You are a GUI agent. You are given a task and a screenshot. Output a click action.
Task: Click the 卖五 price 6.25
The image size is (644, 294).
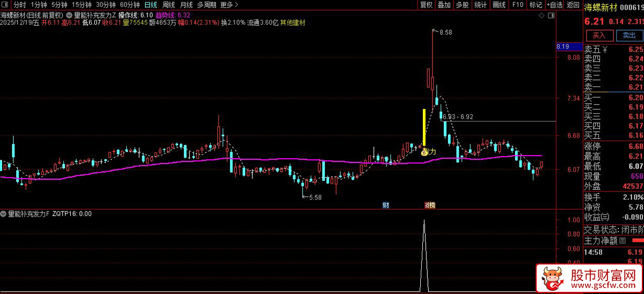pyautogui.click(x=635, y=49)
